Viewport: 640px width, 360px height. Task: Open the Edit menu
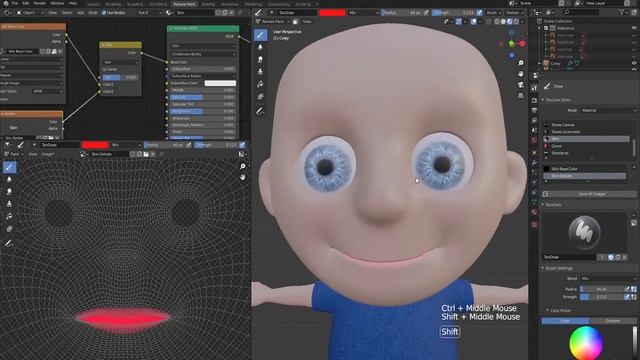pyautogui.click(x=25, y=3)
